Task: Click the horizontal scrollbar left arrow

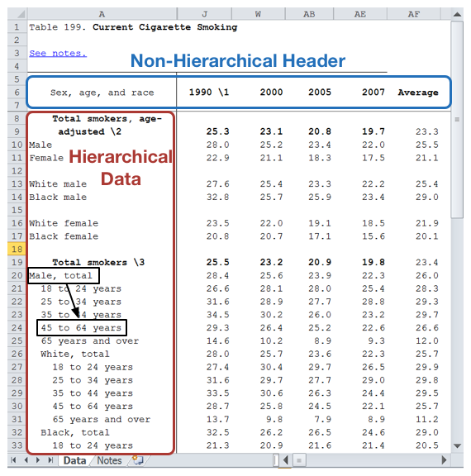Action: pos(286,460)
